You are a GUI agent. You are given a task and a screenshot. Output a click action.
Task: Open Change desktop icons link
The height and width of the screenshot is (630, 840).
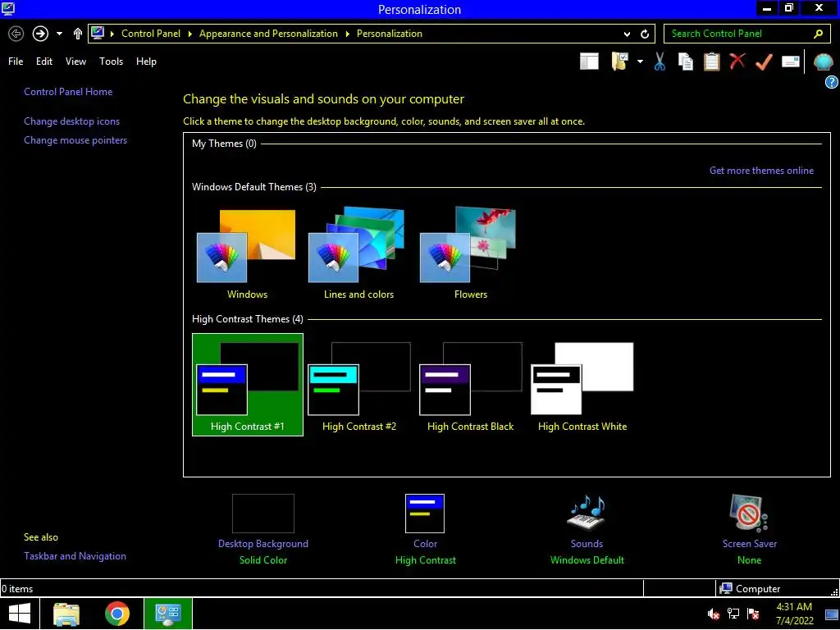(x=72, y=121)
